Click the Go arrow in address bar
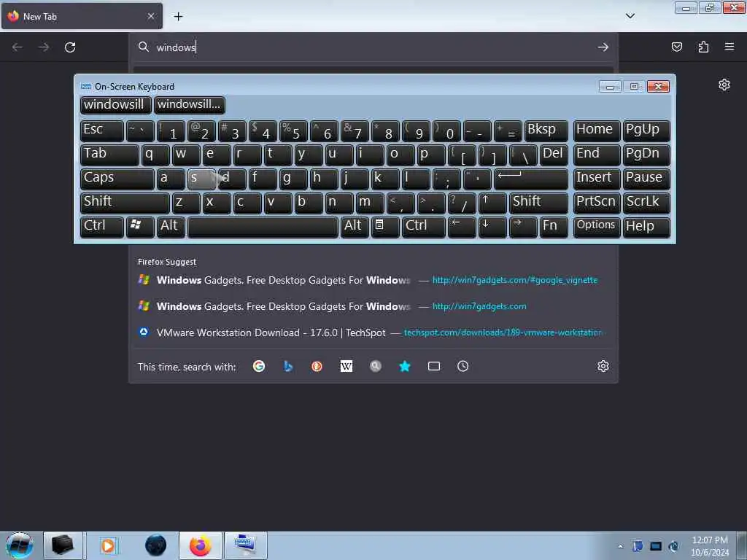Image resolution: width=747 pixels, height=560 pixels. [x=603, y=47]
